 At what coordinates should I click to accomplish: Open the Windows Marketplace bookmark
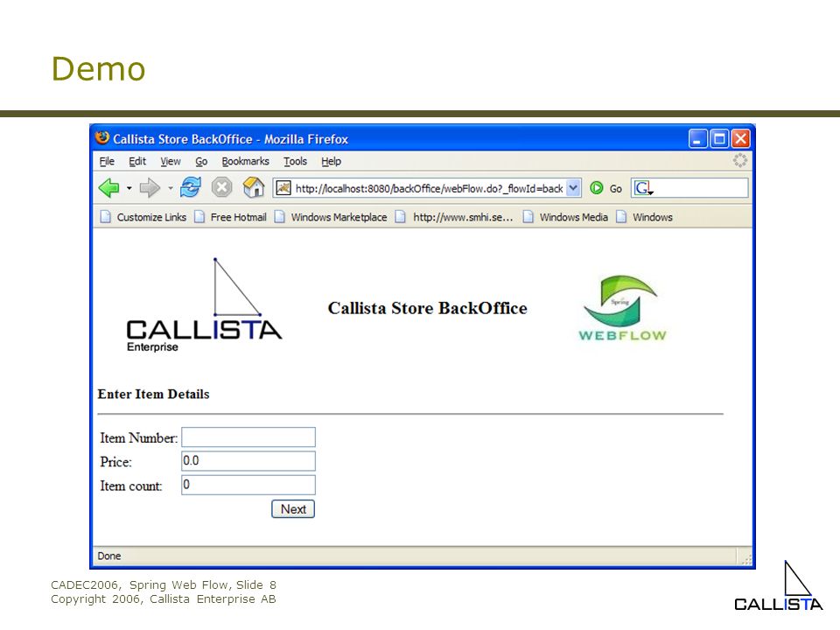331,217
